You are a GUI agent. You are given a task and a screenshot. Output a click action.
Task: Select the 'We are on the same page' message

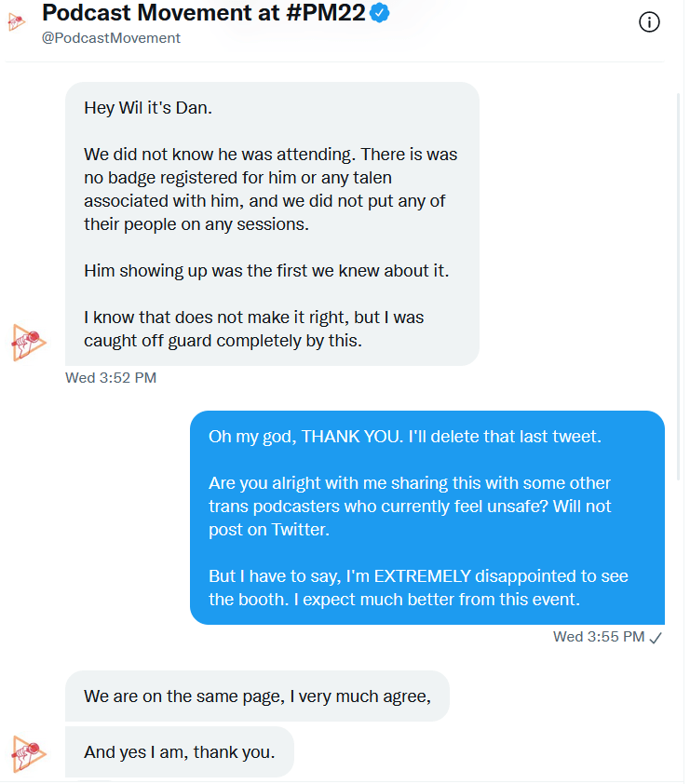tap(257, 696)
